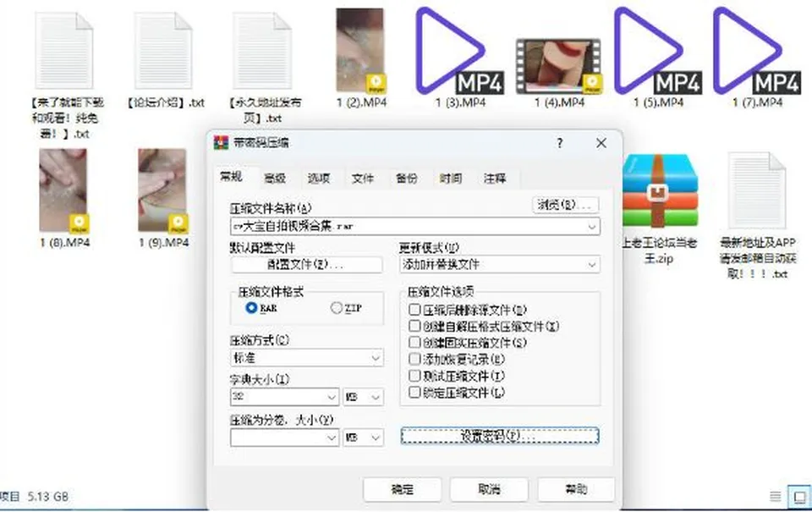Select the .zip archive file icon
Viewport: 812px width, 512px height.
coord(659,190)
